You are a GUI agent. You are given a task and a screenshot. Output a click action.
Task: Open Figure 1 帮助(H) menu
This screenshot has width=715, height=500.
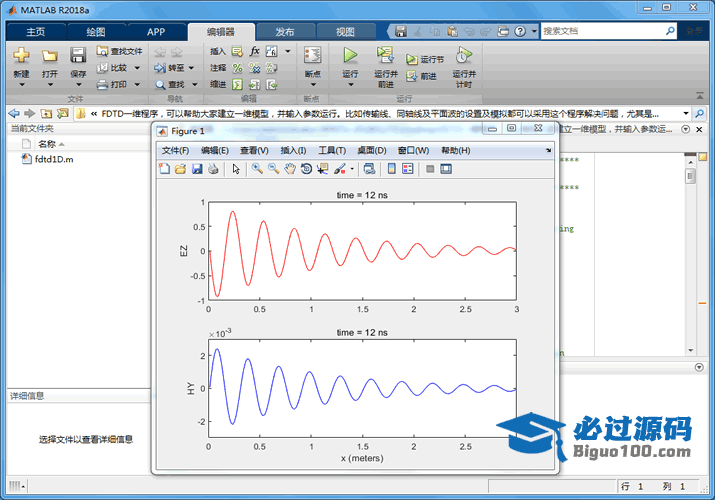tap(456, 150)
